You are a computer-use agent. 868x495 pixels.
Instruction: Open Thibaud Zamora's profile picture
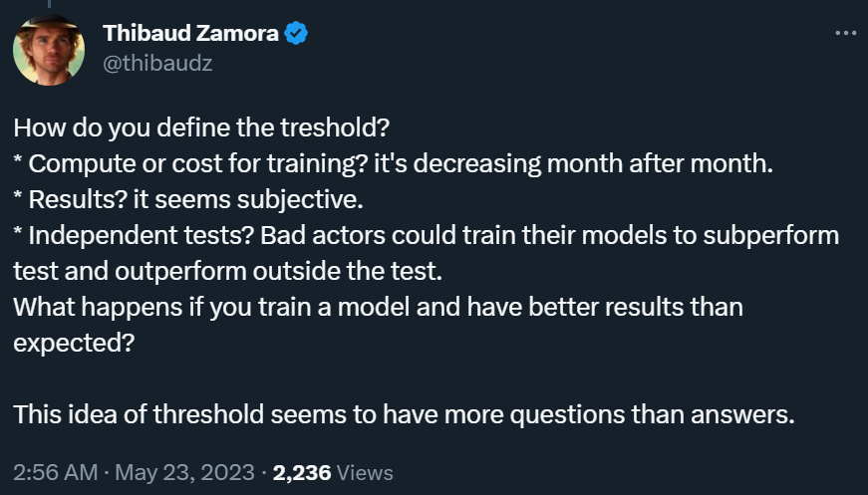coord(49,51)
